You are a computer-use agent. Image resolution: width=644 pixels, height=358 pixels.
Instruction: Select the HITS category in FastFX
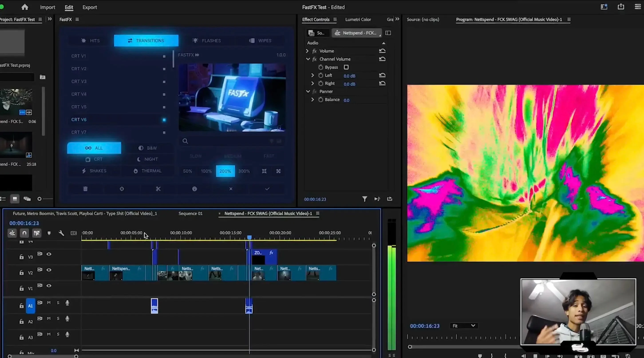91,40
